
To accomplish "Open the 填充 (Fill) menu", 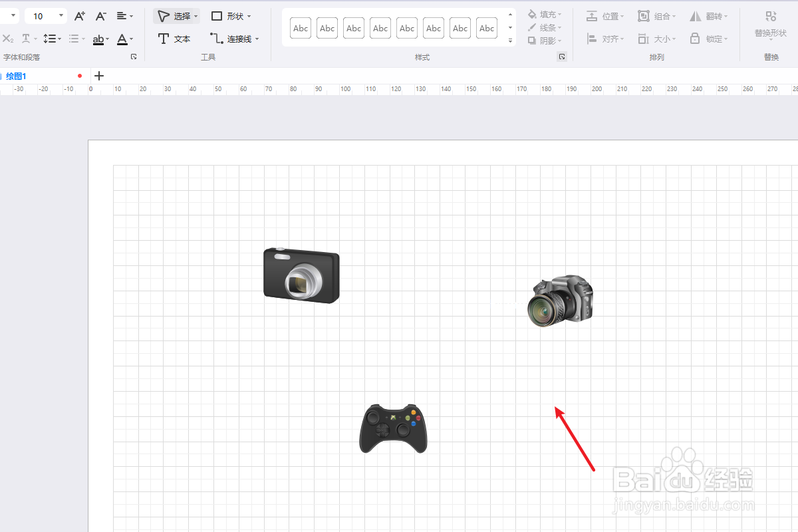I will pyautogui.click(x=545, y=15).
